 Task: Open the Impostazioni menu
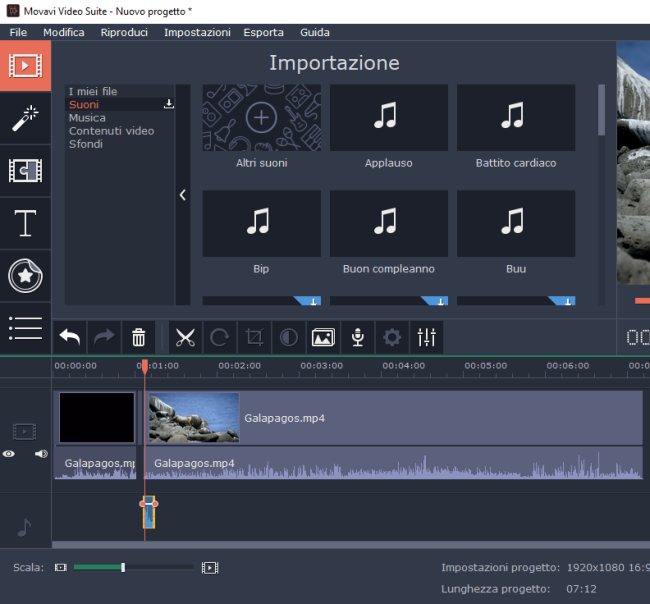[x=197, y=32]
